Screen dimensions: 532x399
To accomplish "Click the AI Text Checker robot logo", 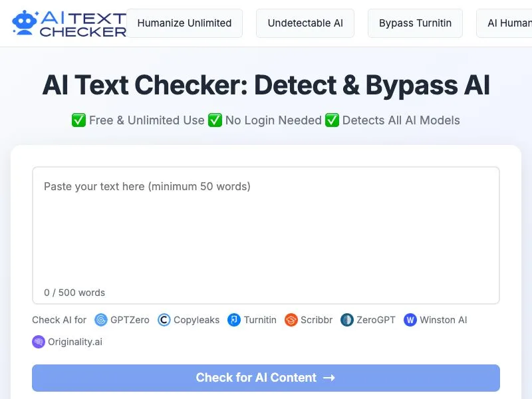I will point(25,23).
